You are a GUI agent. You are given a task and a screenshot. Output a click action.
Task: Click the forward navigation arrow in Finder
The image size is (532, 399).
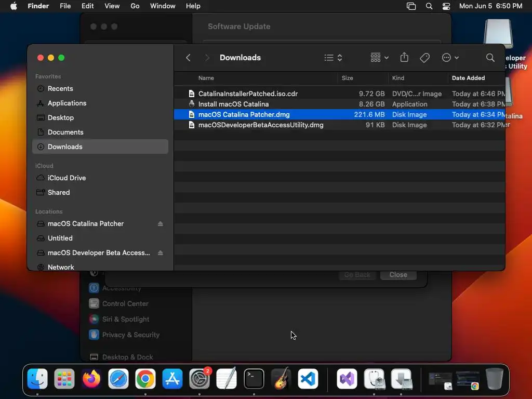click(x=207, y=58)
